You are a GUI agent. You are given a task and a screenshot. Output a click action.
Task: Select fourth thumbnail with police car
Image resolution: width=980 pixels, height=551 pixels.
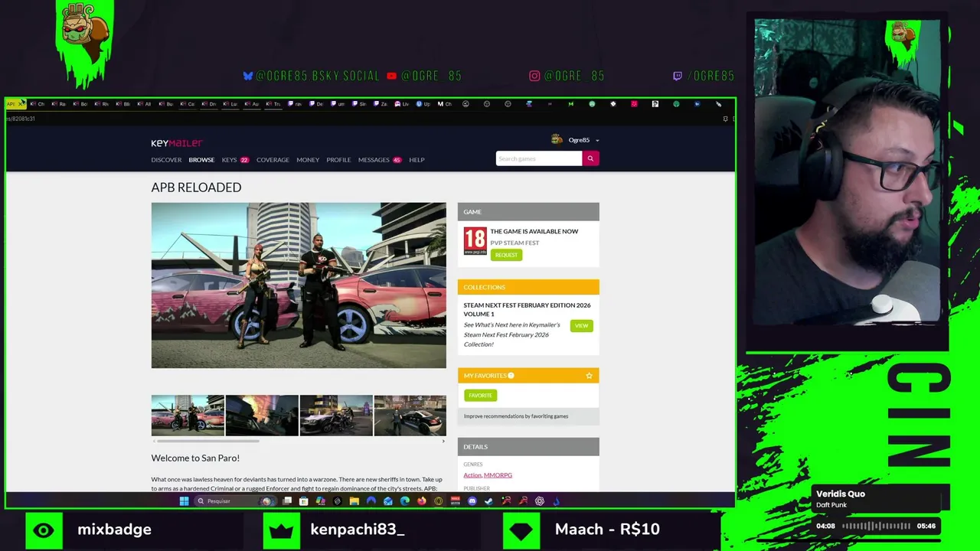(x=410, y=416)
